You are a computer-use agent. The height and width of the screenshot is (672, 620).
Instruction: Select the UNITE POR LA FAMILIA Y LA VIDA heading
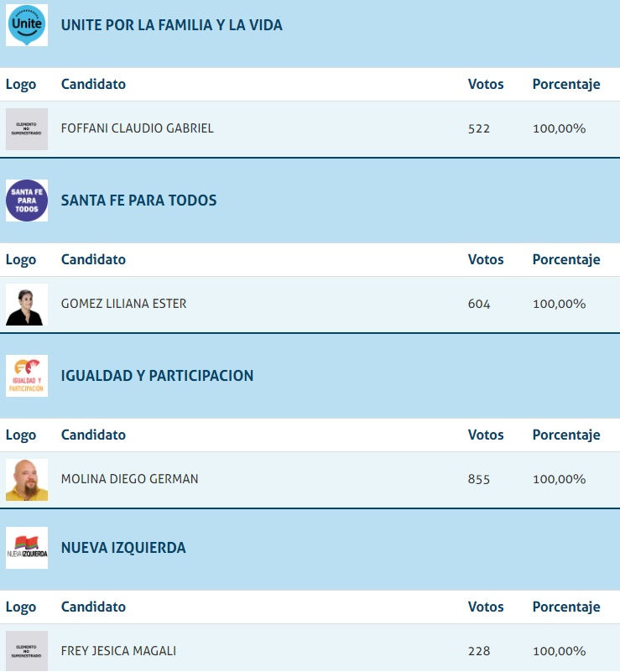pos(171,25)
